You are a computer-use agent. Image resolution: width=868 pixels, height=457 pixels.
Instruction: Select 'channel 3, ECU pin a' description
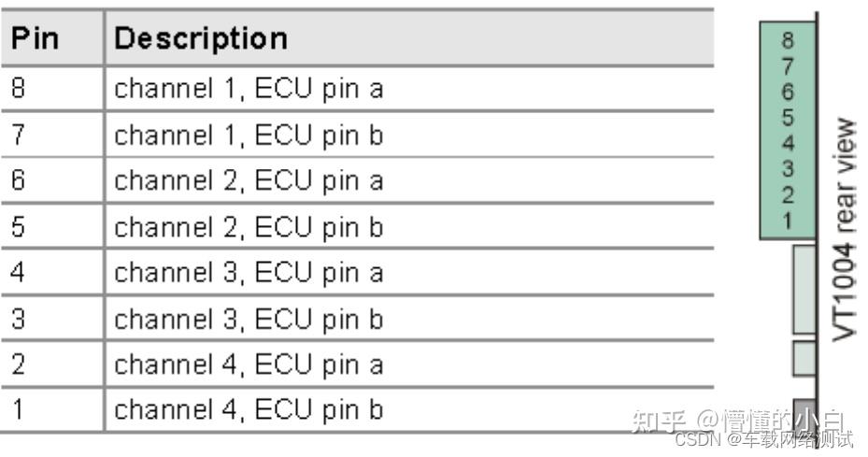pos(249,273)
